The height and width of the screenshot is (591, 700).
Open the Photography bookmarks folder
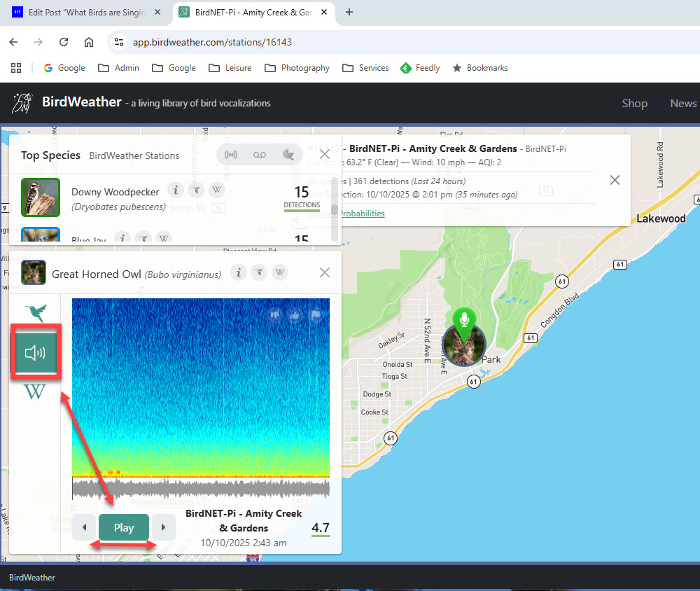[297, 68]
